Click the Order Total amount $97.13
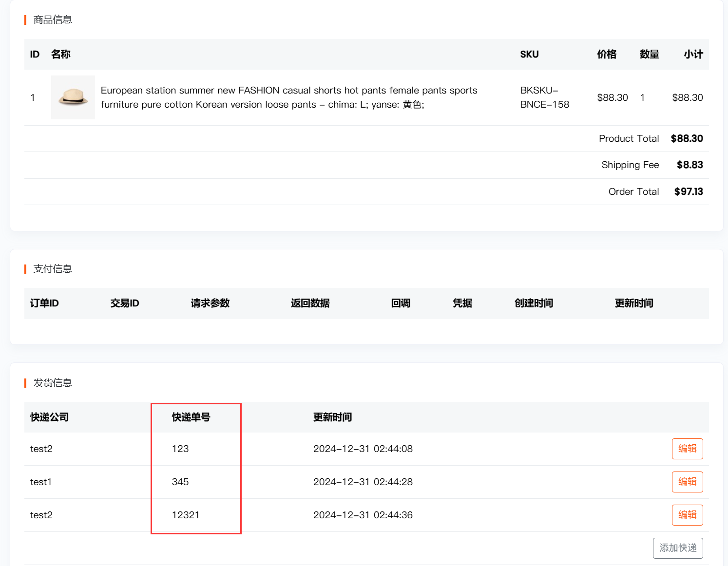The height and width of the screenshot is (566, 728). tap(688, 191)
